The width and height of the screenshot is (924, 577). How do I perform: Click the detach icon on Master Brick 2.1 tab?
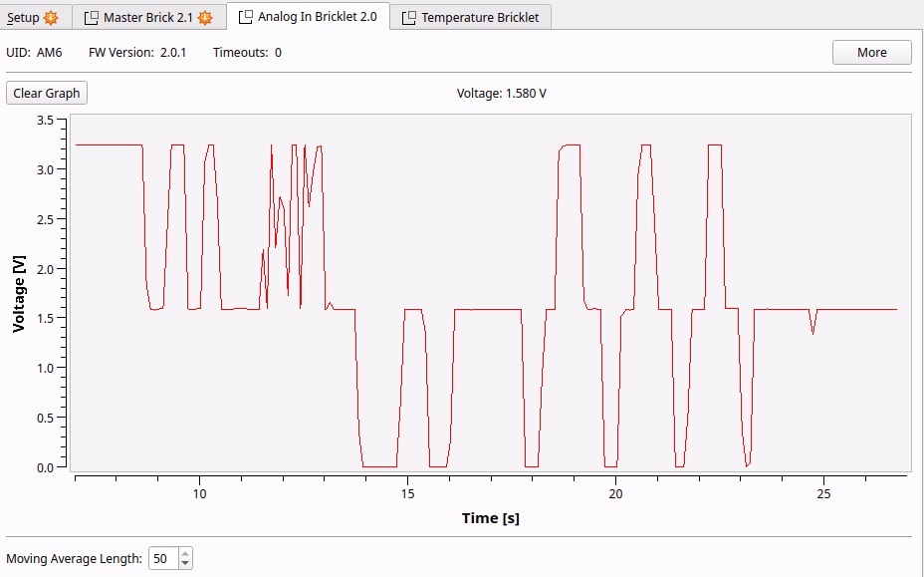click(92, 18)
